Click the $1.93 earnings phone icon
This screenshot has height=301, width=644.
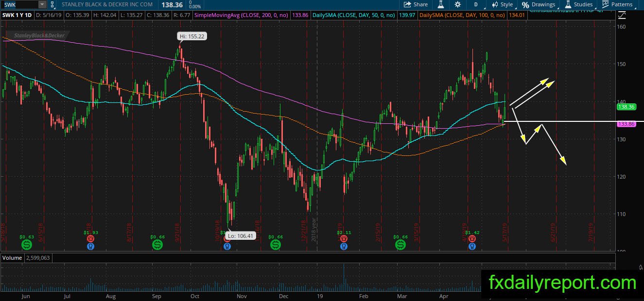pyautogui.click(x=90, y=239)
